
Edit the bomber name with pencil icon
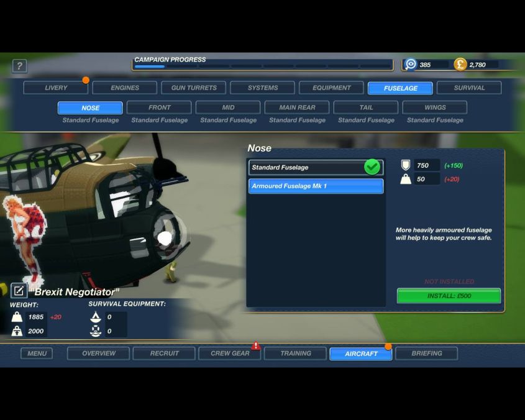coord(19,290)
